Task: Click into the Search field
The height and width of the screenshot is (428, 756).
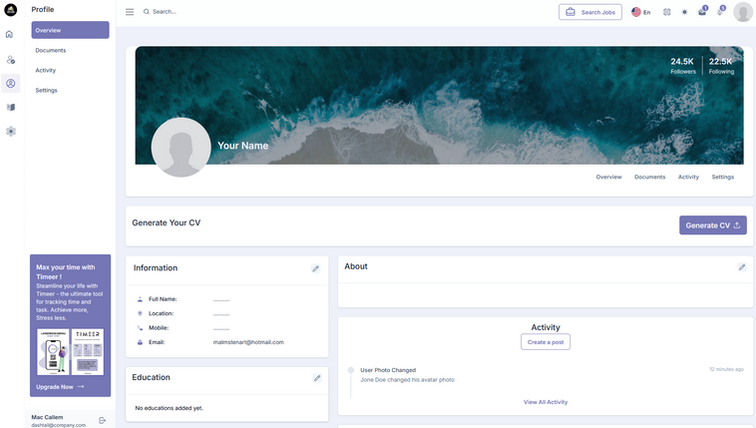Action: click(x=164, y=12)
